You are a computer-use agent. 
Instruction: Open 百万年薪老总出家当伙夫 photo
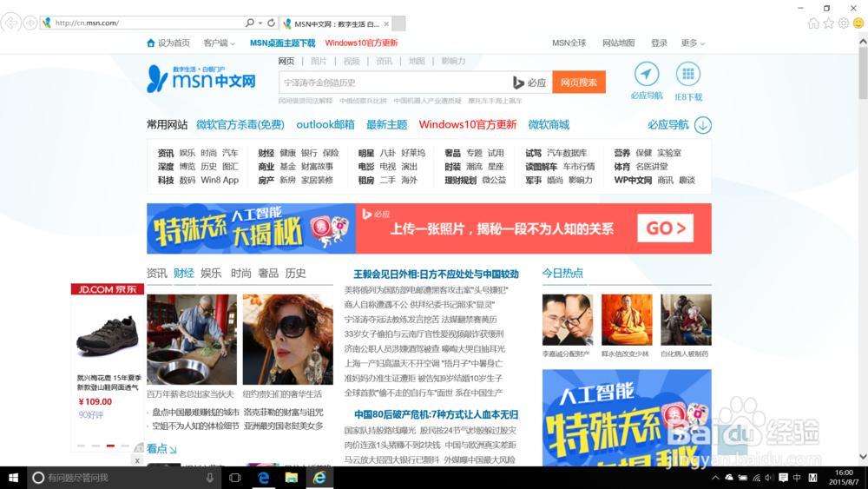[192, 340]
